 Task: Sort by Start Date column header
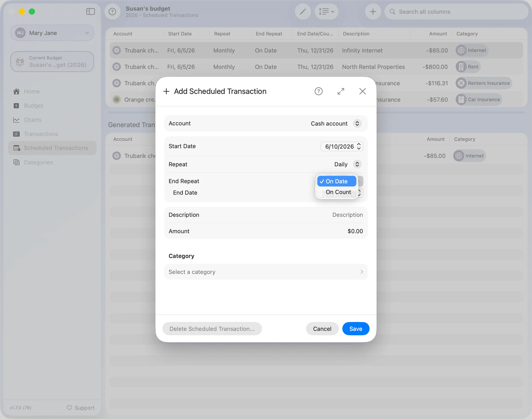(x=180, y=34)
